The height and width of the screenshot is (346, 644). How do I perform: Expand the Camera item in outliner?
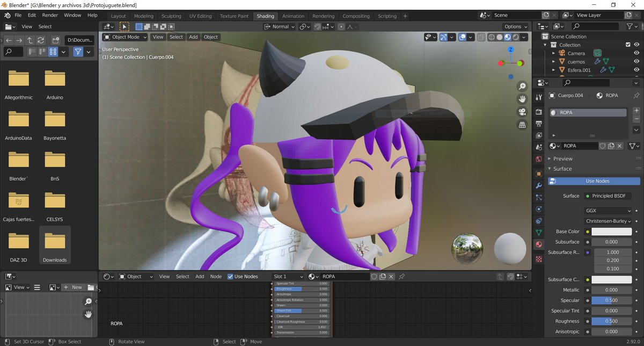(553, 53)
